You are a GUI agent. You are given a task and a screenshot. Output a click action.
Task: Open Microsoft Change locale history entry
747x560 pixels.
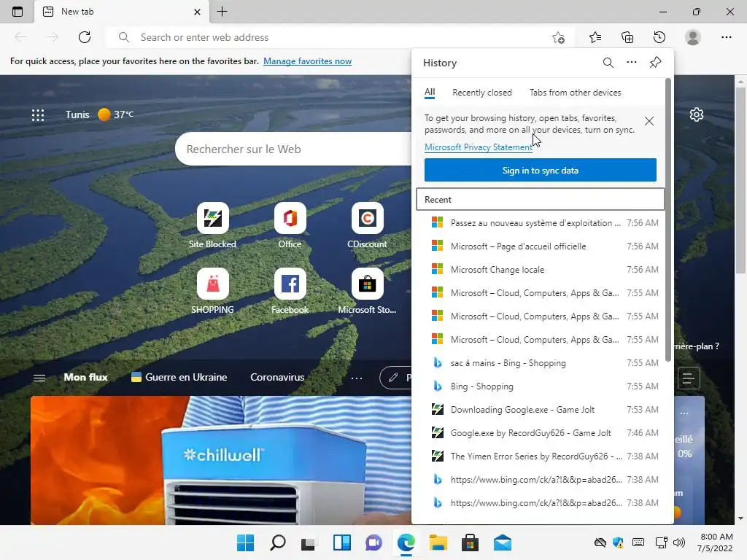click(541, 270)
